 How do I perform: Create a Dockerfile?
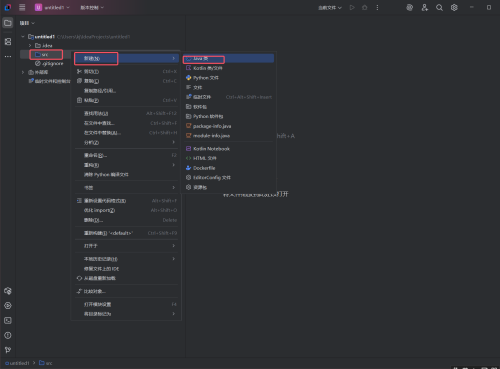point(228,168)
